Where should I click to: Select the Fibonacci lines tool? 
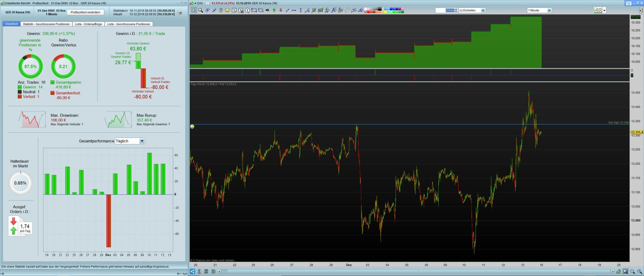(340, 10)
